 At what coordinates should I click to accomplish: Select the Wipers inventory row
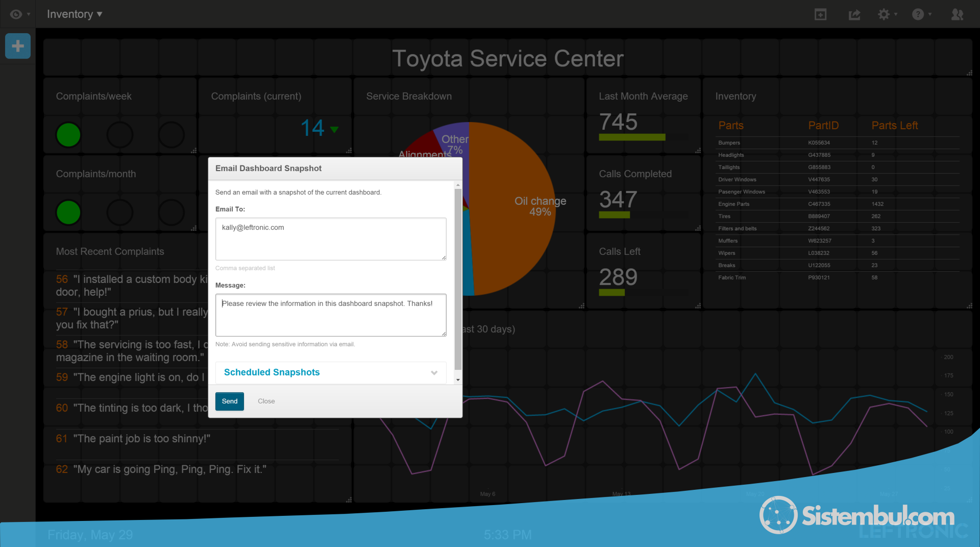pyautogui.click(x=838, y=253)
